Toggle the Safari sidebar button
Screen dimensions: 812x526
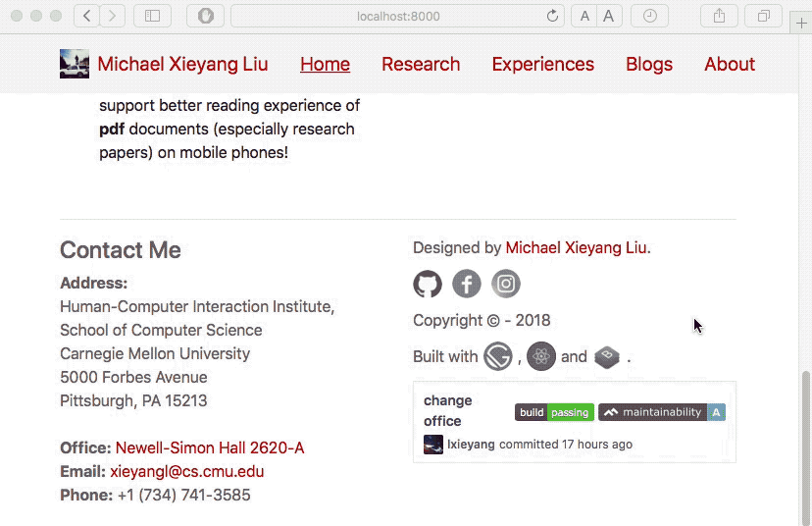tap(152, 16)
